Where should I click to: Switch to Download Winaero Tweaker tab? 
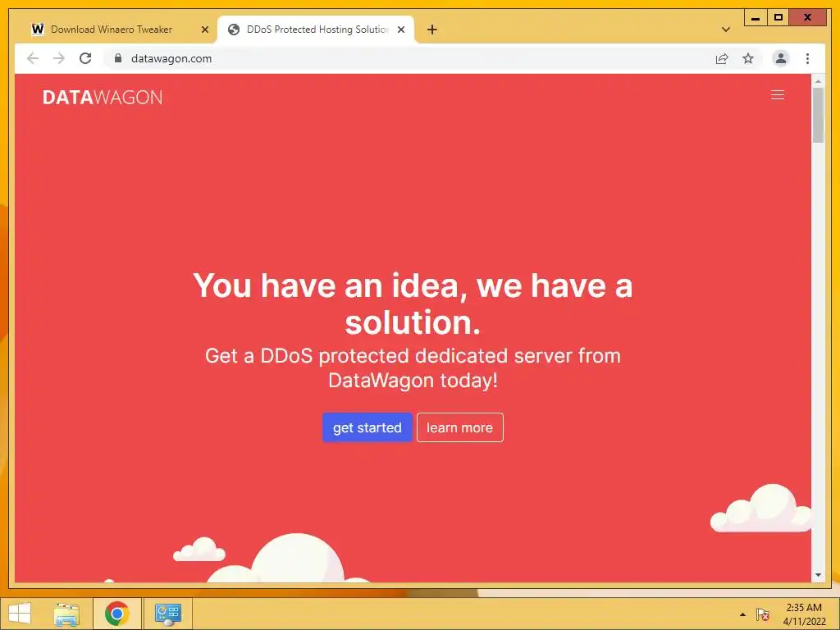(112, 30)
